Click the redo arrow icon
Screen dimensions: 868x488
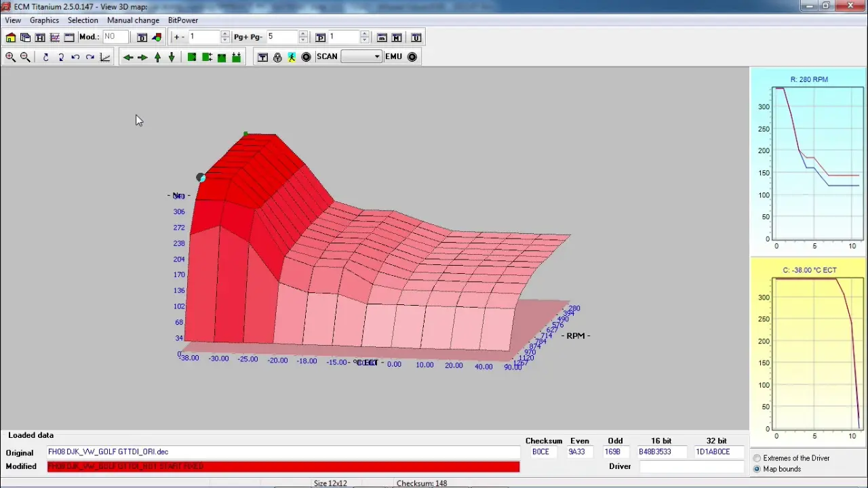click(x=90, y=57)
